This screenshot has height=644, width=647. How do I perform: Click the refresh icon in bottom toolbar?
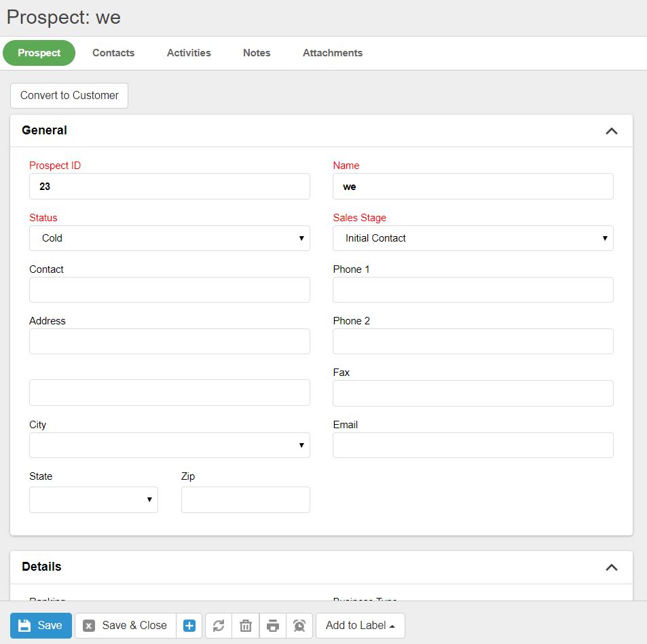[x=219, y=626]
